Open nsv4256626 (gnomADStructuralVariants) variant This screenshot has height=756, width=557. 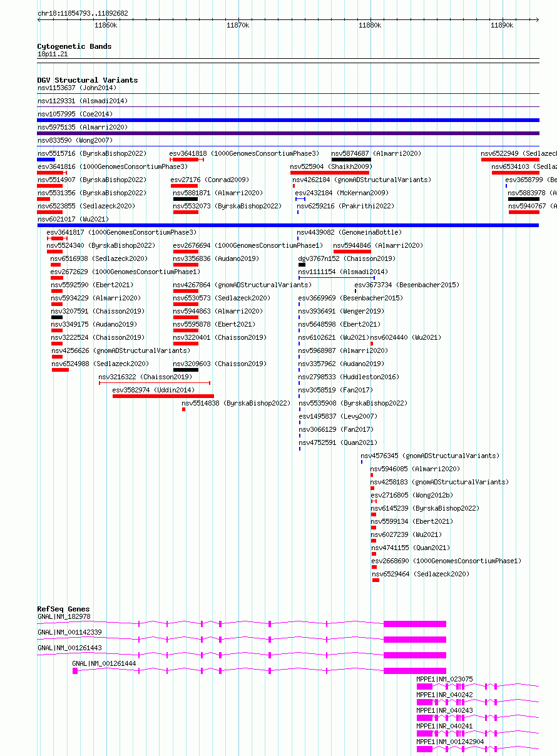[x=120, y=350]
